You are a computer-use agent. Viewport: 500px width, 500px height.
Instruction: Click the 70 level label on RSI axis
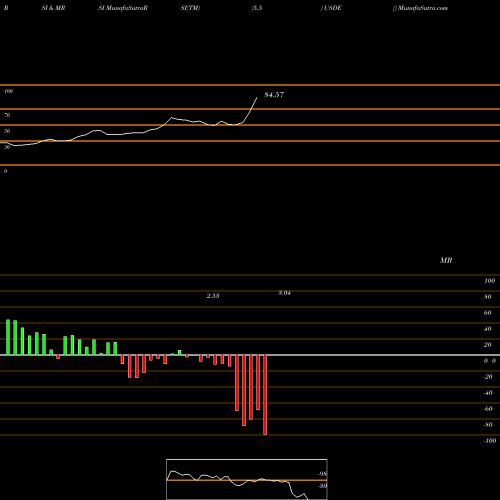7,115
